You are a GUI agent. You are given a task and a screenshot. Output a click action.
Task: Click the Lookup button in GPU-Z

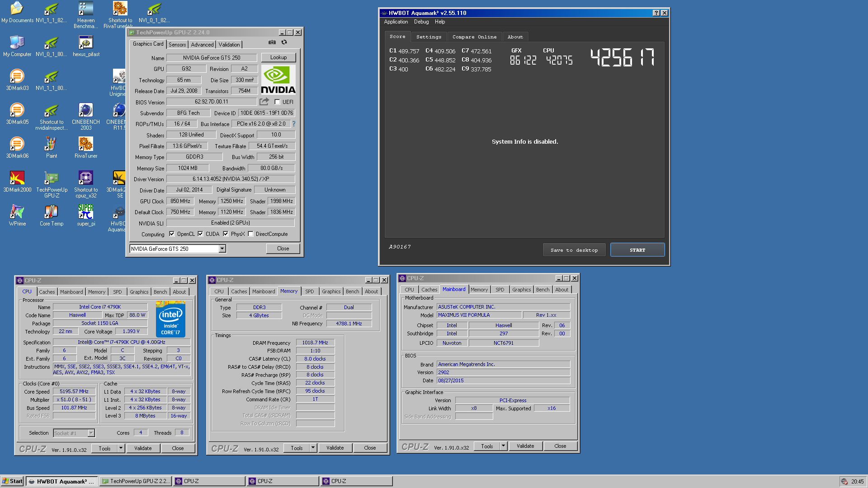point(278,57)
